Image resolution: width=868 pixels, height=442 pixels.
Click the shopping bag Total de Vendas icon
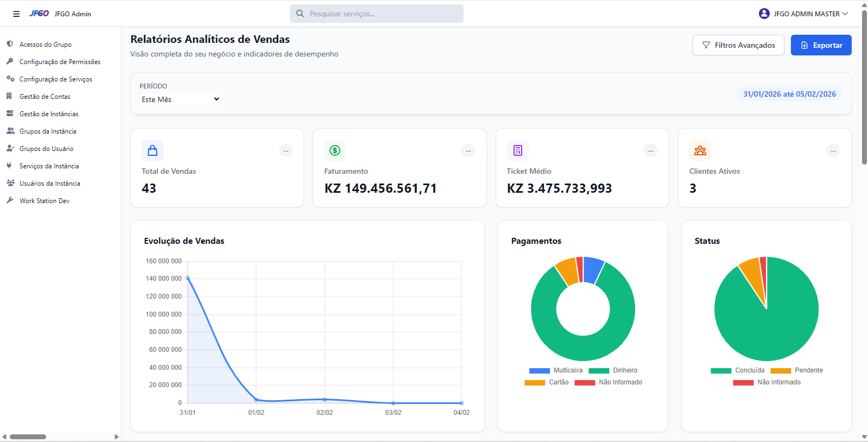153,150
